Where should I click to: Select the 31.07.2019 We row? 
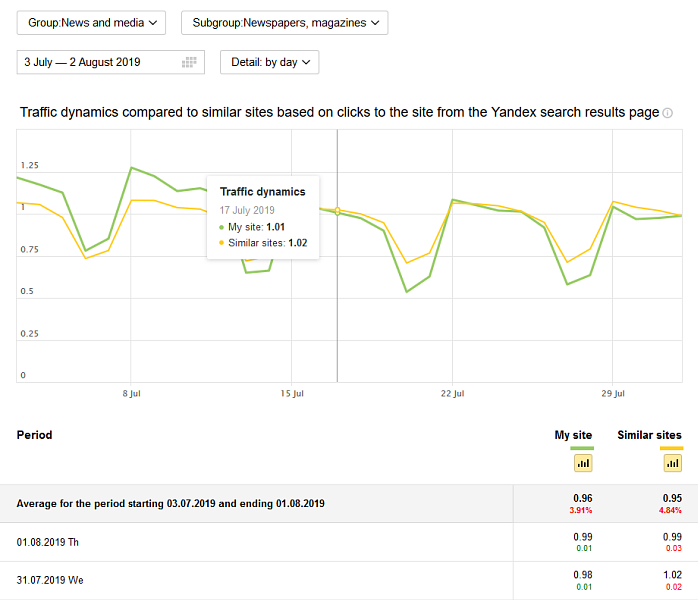[x=349, y=580]
